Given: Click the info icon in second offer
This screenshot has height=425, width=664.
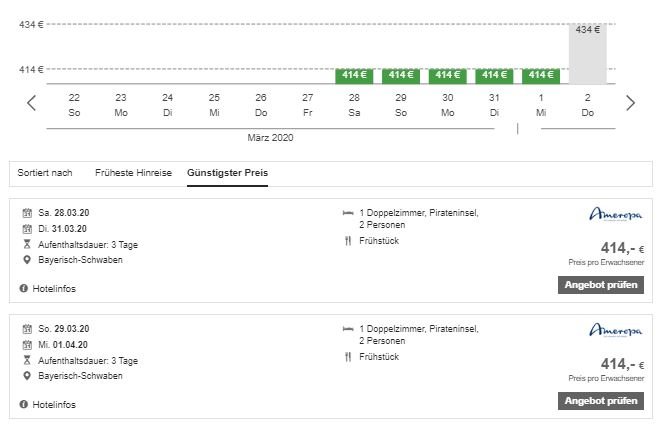Looking at the screenshot, I should [x=23, y=405].
